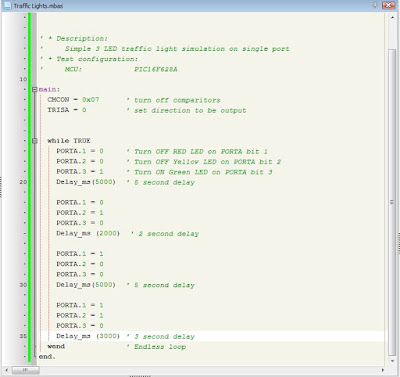The image size is (400, 377).
Task: Click the Delay_ms (2000) statement
Action: (88, 233)
